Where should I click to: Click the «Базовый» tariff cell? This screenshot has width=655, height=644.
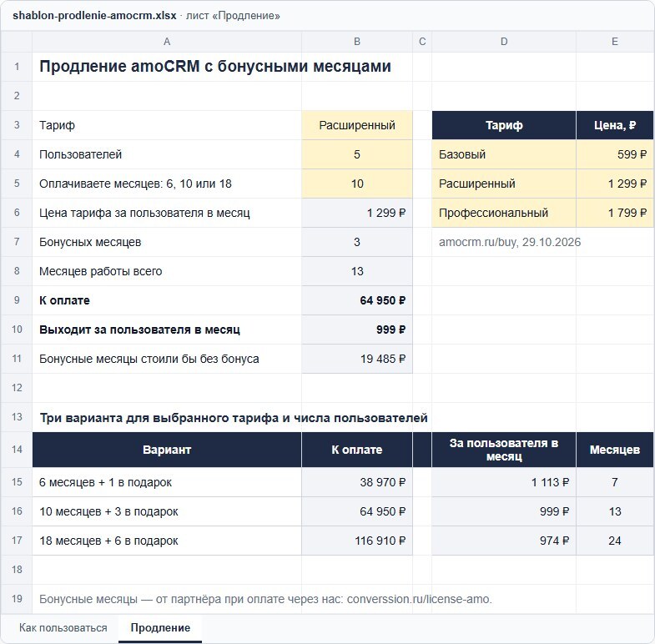pyautogui.click(x=504, y=154)
